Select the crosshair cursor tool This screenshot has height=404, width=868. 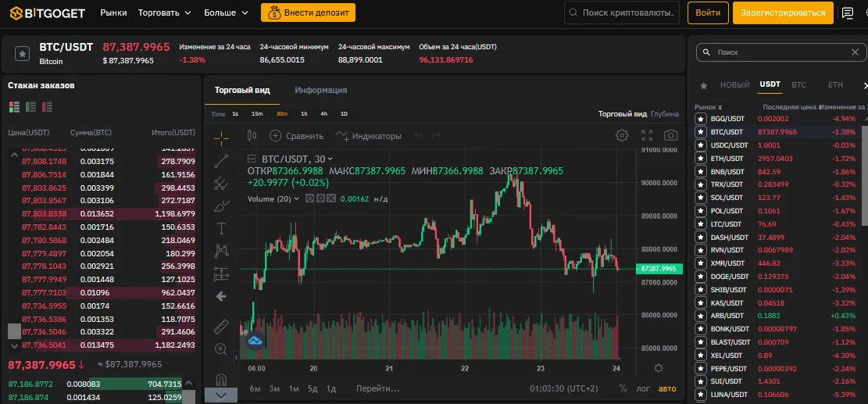coord(221,138)
